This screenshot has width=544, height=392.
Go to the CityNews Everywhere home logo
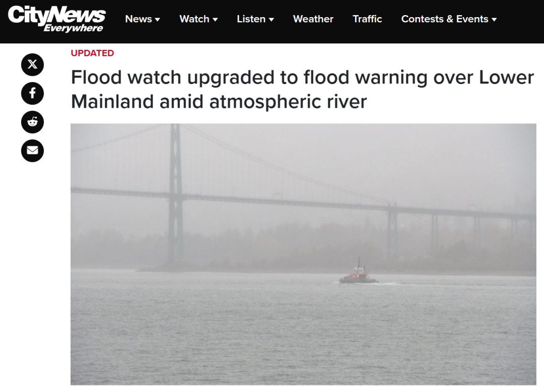tap(56, 19)
